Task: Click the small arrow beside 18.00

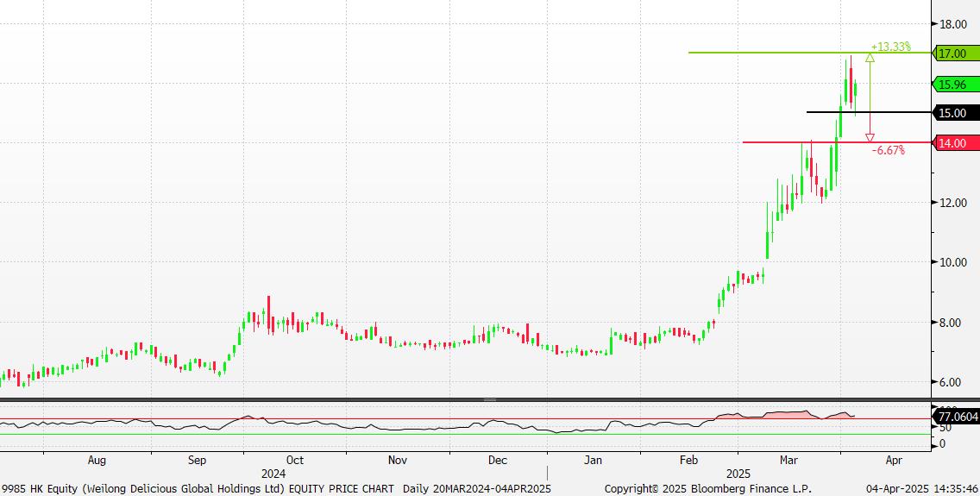Action: pos(935,24)
